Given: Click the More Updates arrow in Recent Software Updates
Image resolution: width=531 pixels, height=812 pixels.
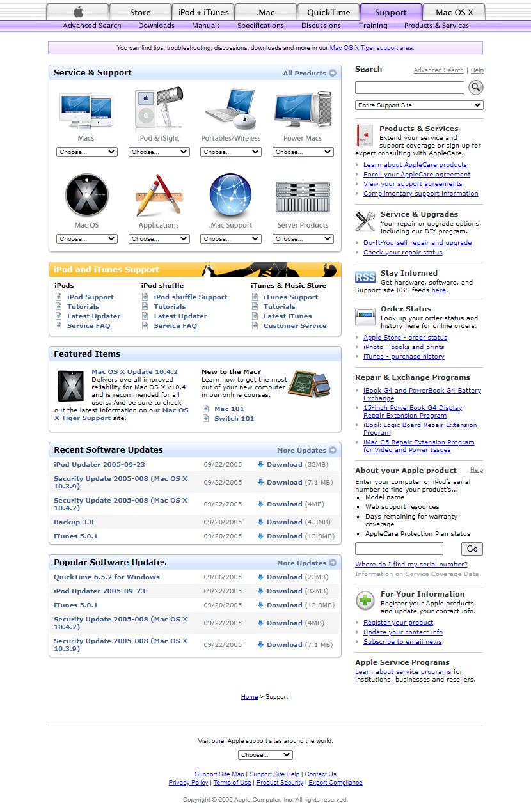Looking at the screenshot, I should coord(333,450).
